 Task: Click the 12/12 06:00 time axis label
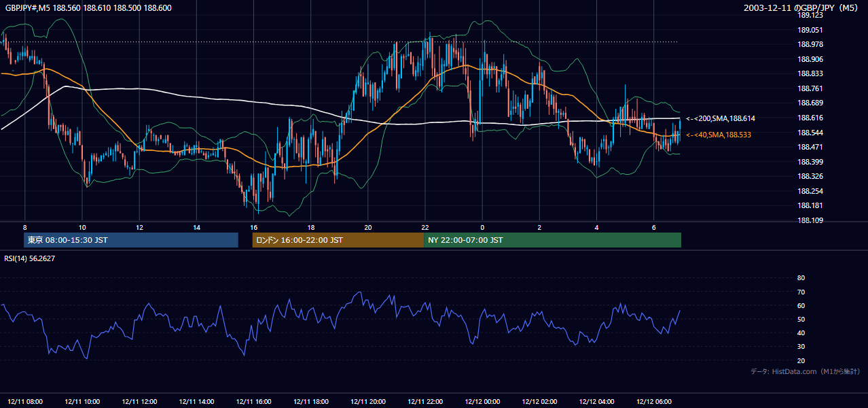tap(653, 402)
